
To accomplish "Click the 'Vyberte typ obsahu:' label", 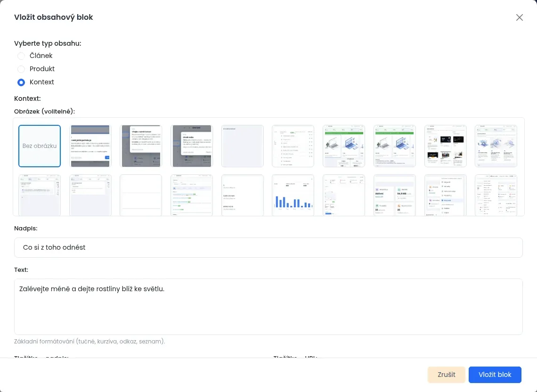I will click(48, 43).
